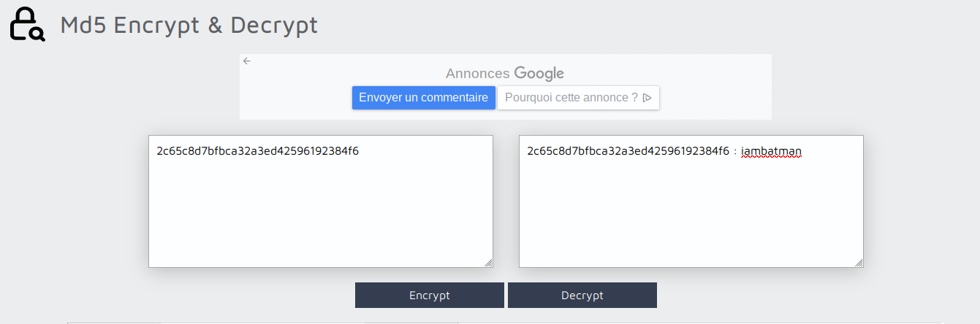Click the right text box resize handle
This screenshot has width=980, height=324.
tap(859, 263)
